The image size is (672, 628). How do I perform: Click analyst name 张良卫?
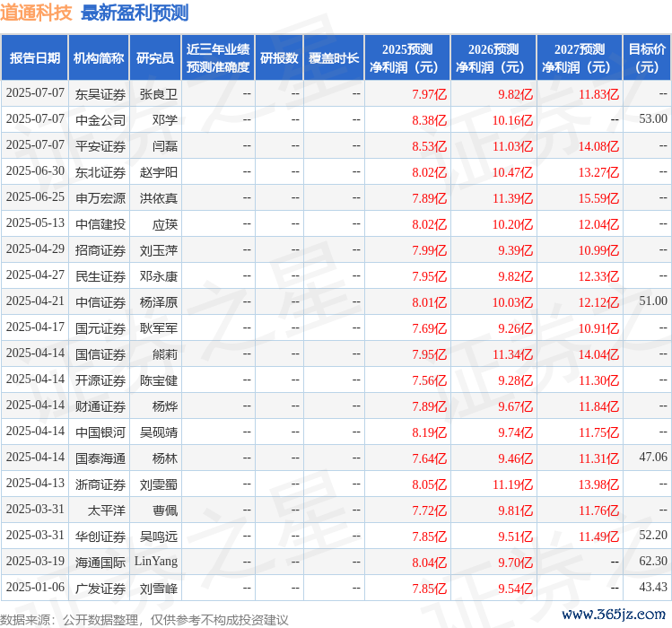(x=159, y=94)
